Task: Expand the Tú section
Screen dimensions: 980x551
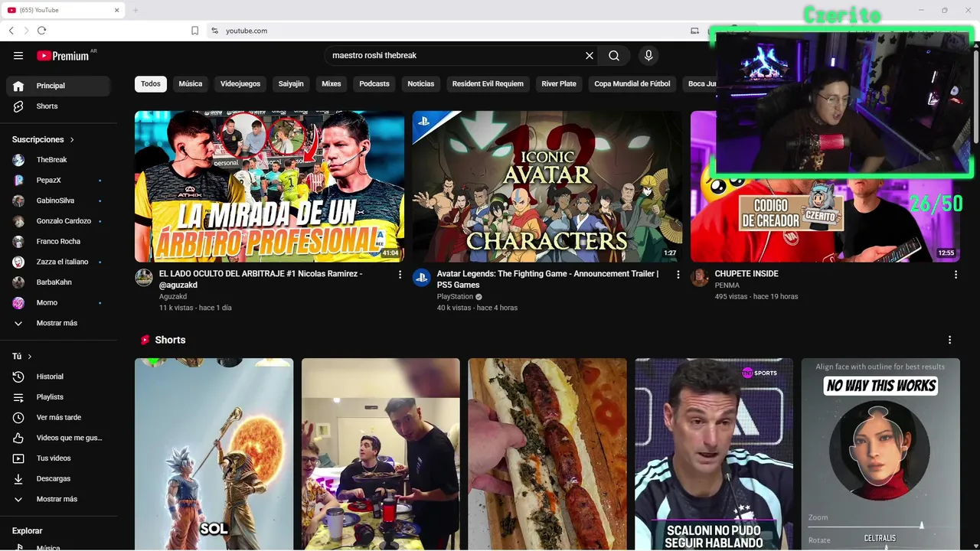Action: click(22, 357)
